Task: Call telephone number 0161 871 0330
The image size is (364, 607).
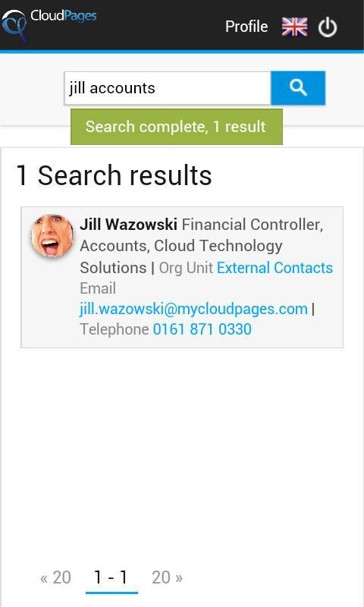Action: click(x=202, y=329)
